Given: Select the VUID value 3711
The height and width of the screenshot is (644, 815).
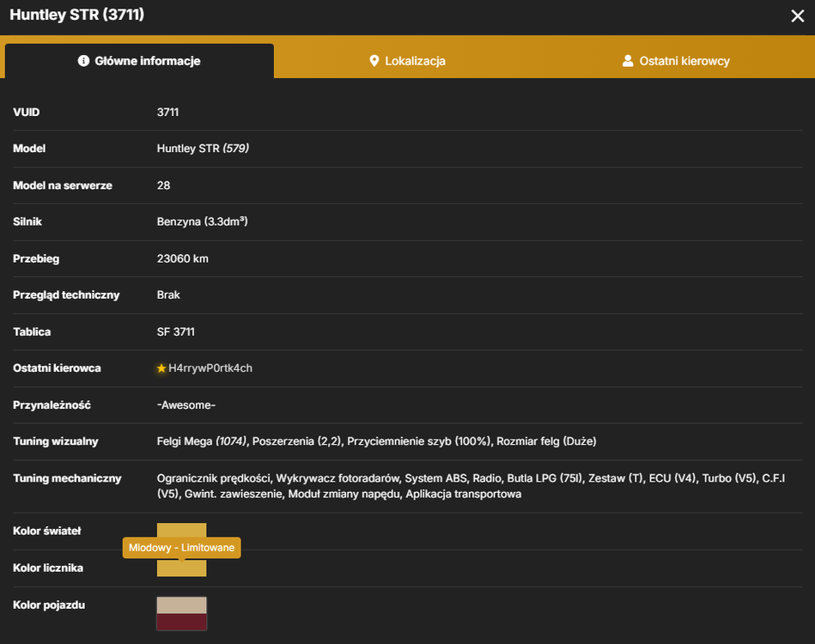Looking at the screenshot, I should click(x=167, y=112).
